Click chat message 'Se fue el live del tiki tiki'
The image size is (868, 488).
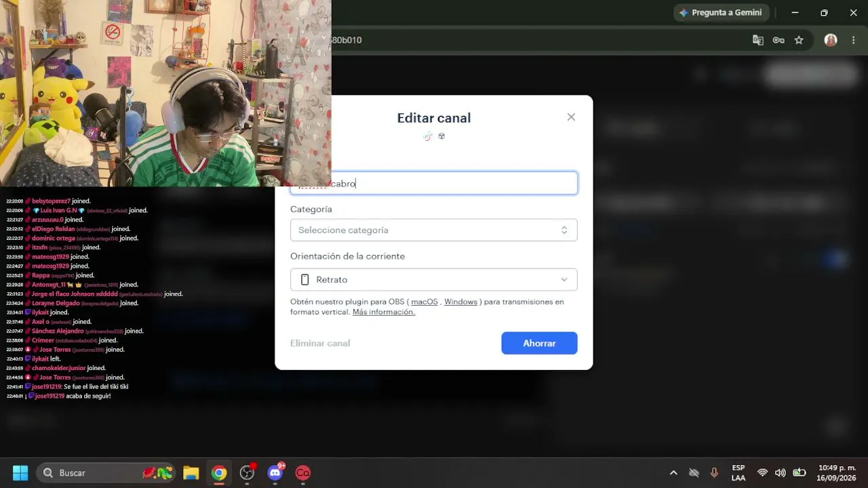click(96, 386)
